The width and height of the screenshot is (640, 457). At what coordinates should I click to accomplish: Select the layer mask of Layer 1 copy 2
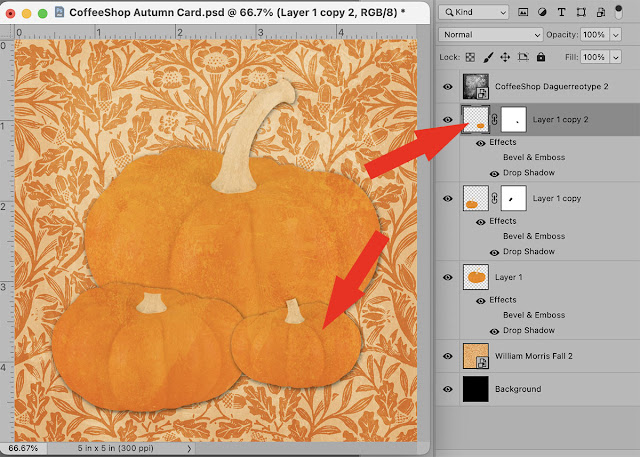click(x=513, y=120)
